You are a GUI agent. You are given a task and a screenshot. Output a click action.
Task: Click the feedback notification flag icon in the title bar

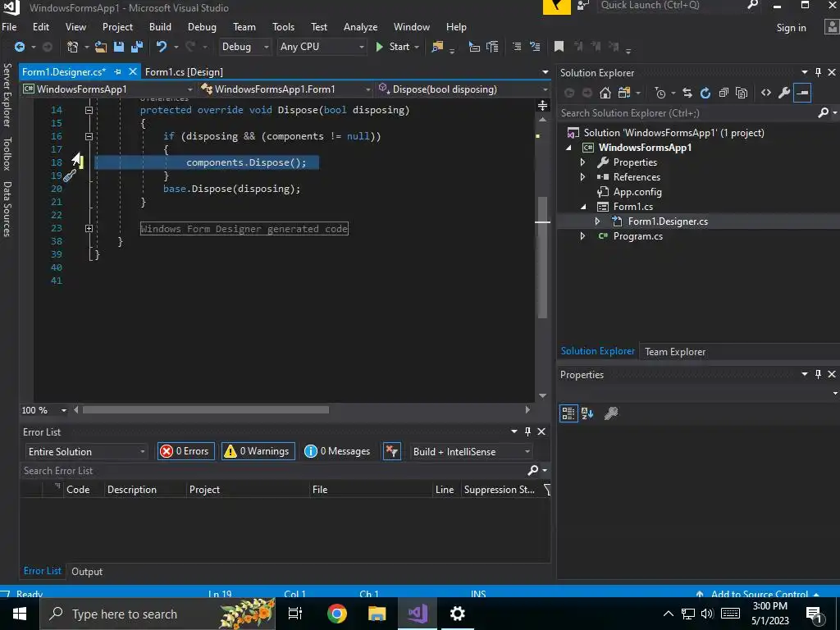(x=557, y=7)
